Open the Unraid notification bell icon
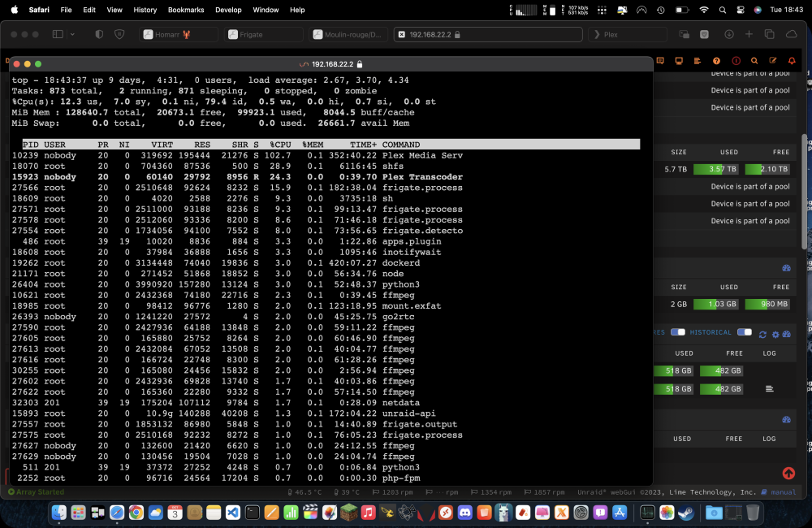The width and height of the screenshot is (812, 528). click(791, 61)
